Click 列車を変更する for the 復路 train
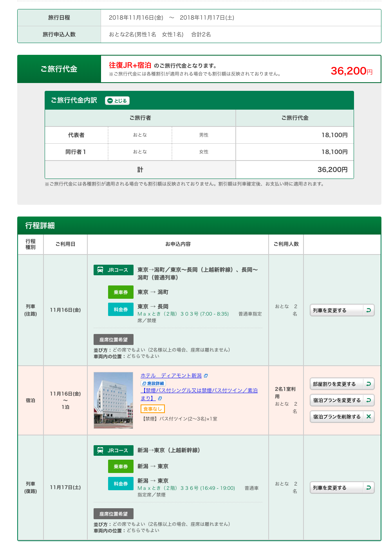 click(x=342, y=487)
